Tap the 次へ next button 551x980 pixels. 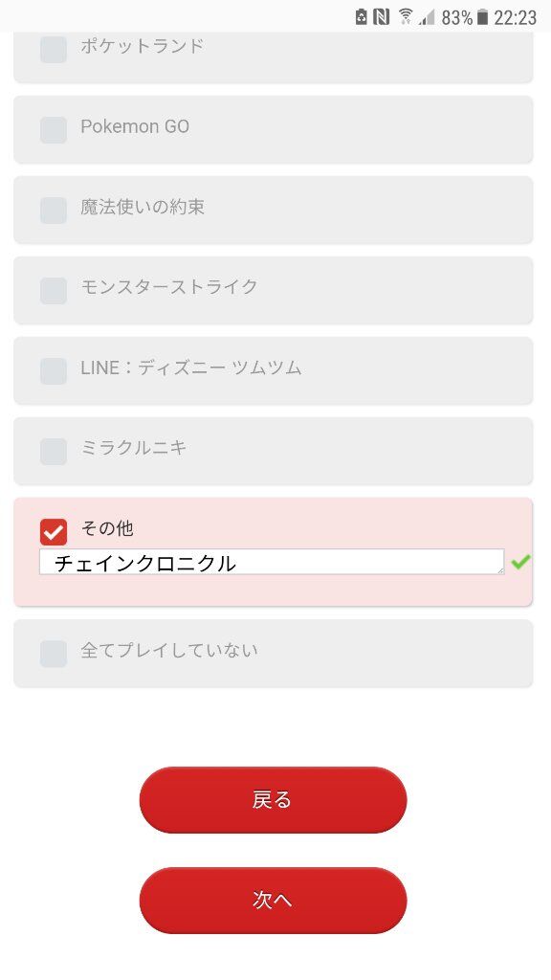click(x=273, y=900)
